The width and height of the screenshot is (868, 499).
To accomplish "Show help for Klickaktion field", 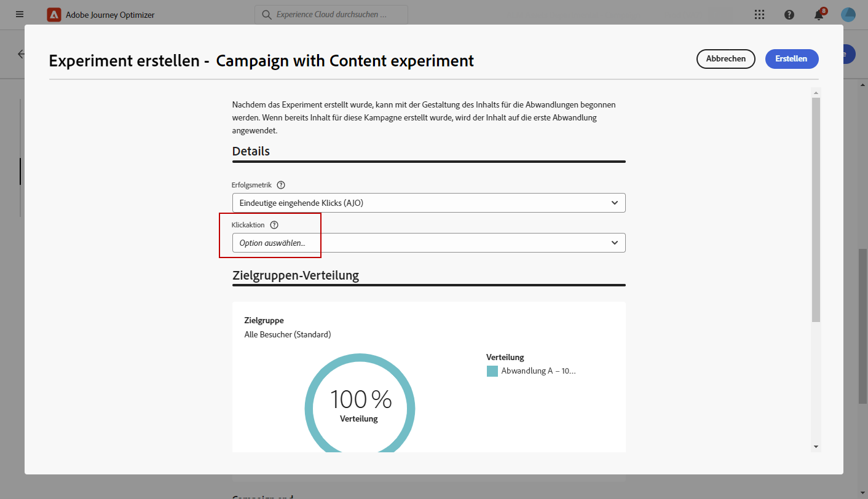I will click(274, 225).
